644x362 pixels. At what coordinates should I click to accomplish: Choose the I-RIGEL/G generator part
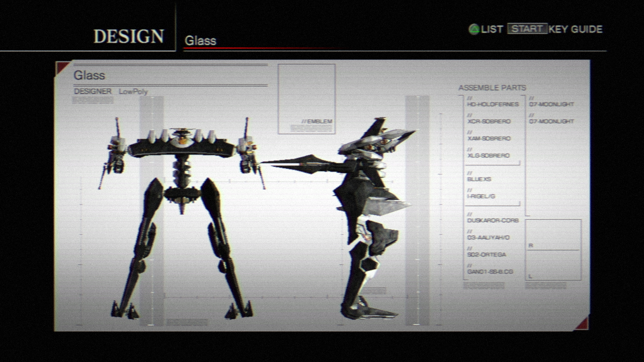(481, 197)
